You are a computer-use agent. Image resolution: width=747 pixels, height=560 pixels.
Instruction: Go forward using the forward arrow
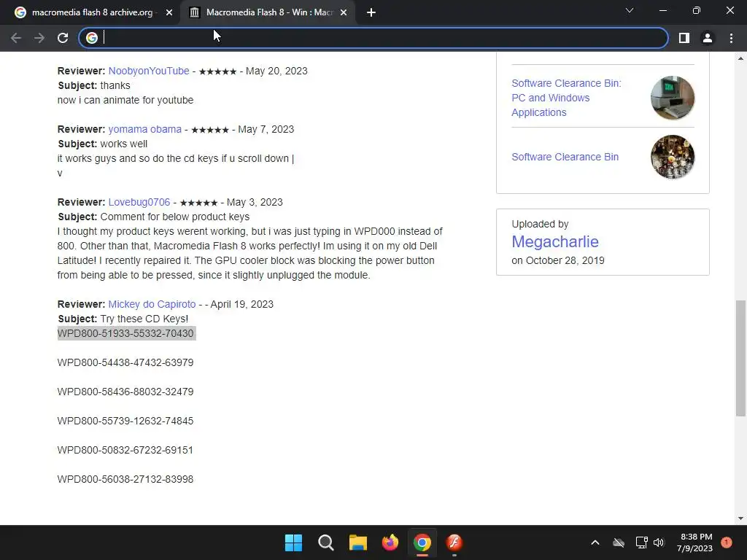click(39, 38)
